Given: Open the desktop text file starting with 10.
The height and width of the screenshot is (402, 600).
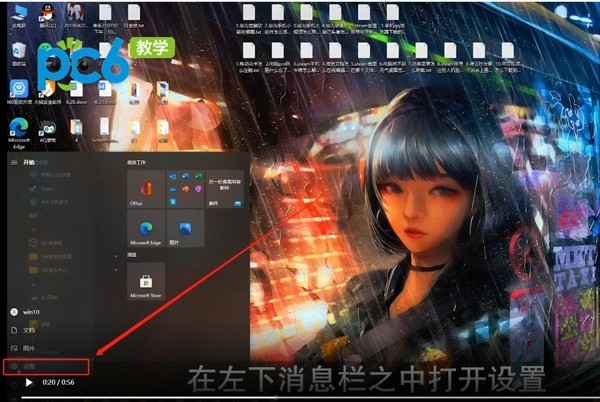Looking at the screenshot, I should pos(507,58).
